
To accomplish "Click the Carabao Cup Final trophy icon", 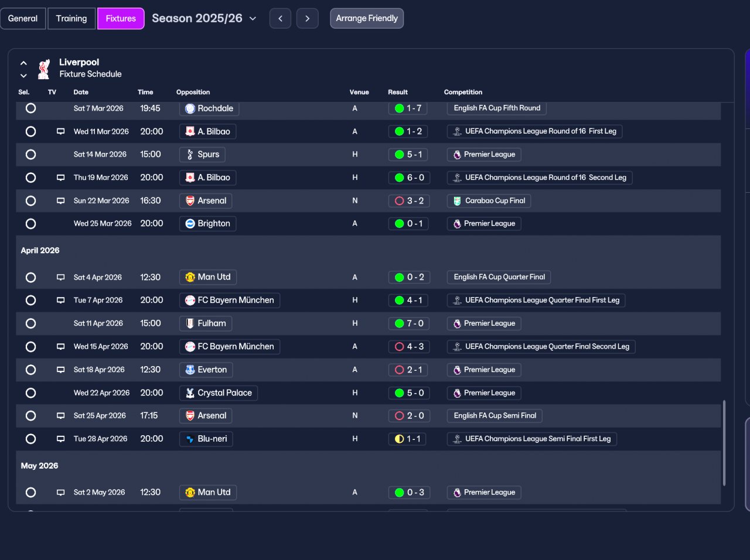I will 458,201.
